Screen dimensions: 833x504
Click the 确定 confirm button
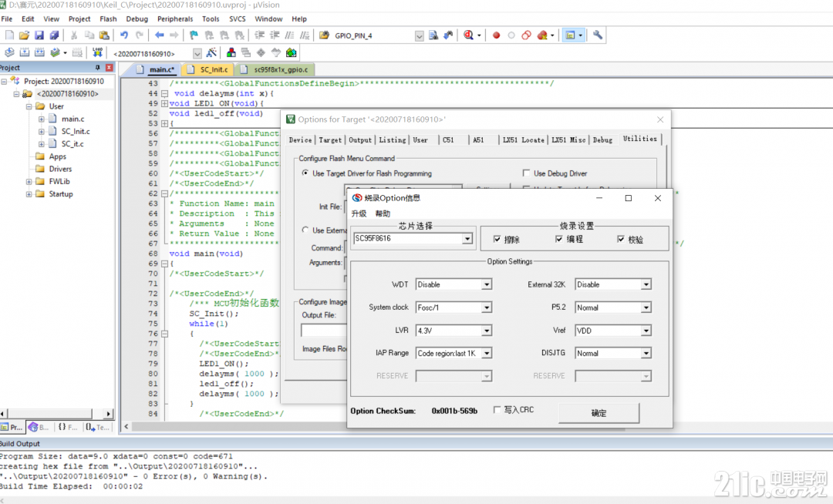[x=599, y=413]
